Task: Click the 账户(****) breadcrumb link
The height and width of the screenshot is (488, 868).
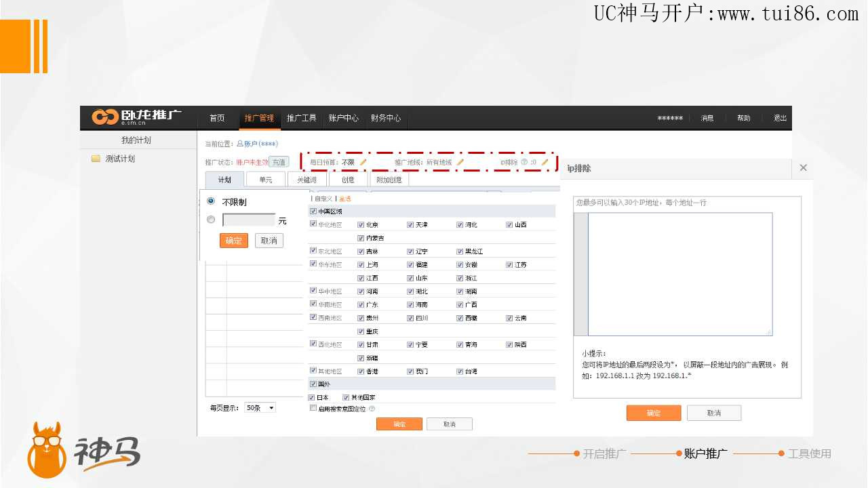Action: point(261,144)
